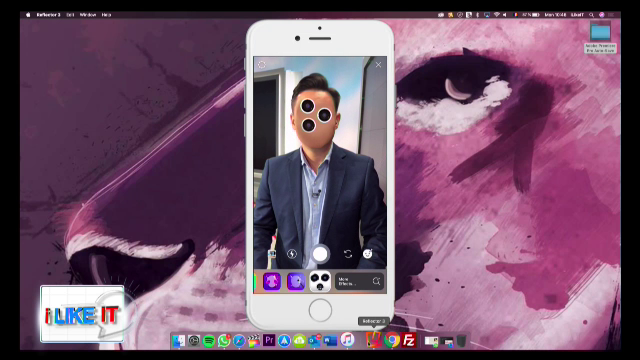Click the menu bar date and time
The height and width of the screenshot is (360, 640).
pyautogui.click(x=555, y=15)
